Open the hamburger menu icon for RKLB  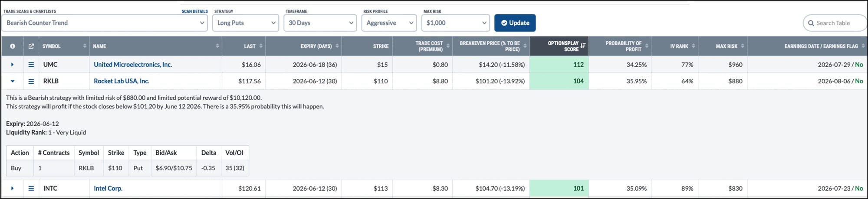tap(31, 81)
